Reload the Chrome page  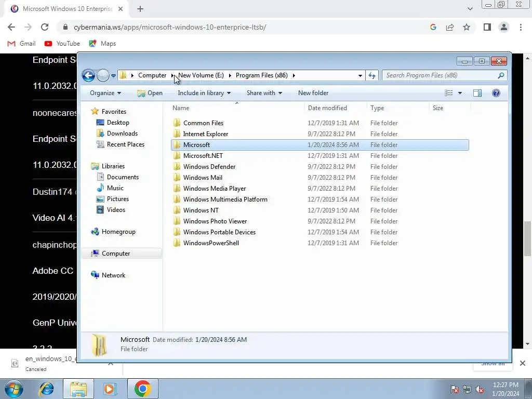[x=45, y=27]
